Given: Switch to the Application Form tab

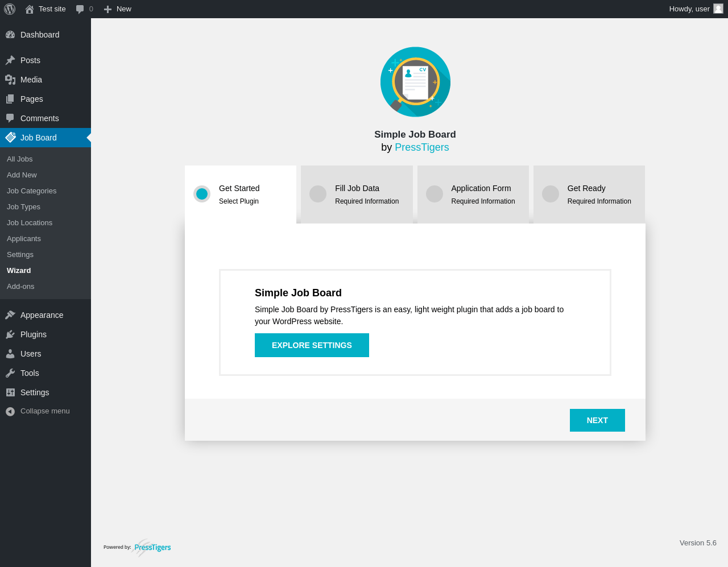Looking at the screenshot, I should click(x=473, y=194).
